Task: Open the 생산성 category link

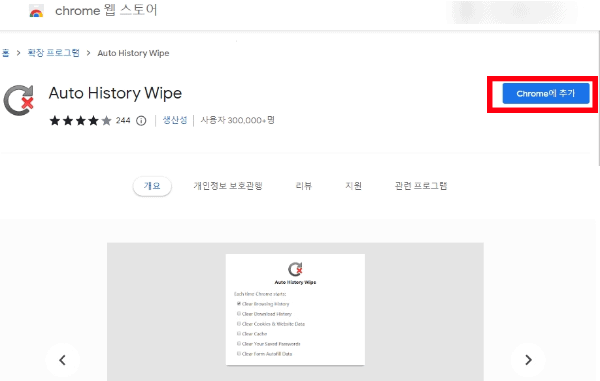Action: 175,120
